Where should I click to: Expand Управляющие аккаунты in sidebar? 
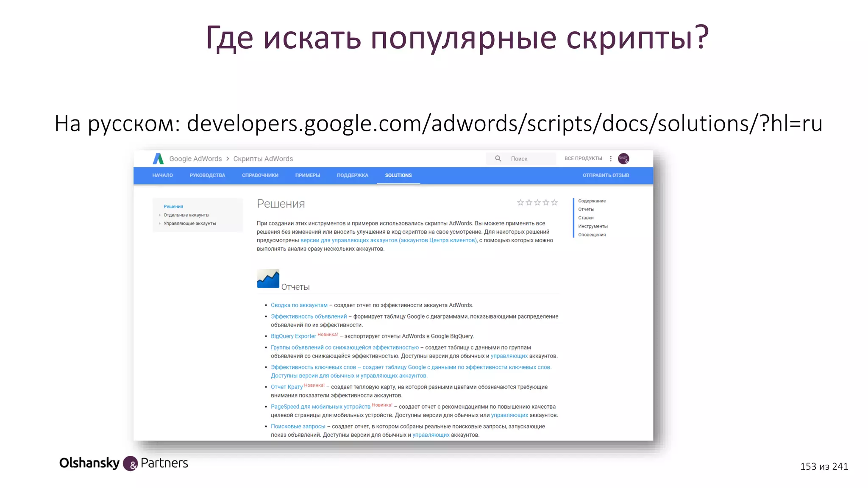[x=159, y=224]
